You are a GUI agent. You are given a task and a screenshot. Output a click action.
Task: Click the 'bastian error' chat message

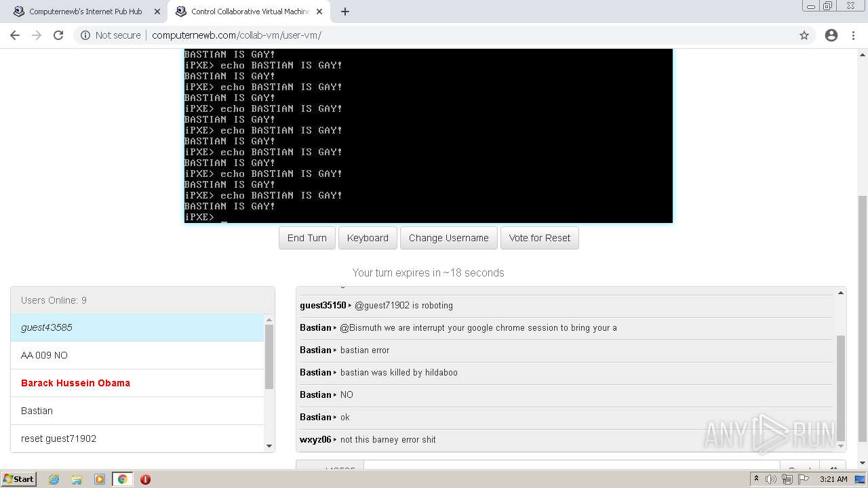365,350
